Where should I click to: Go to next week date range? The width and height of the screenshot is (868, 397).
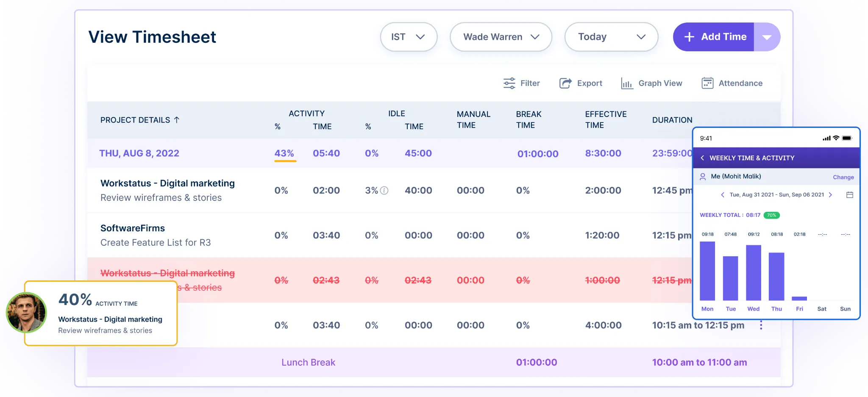[830, 195]
